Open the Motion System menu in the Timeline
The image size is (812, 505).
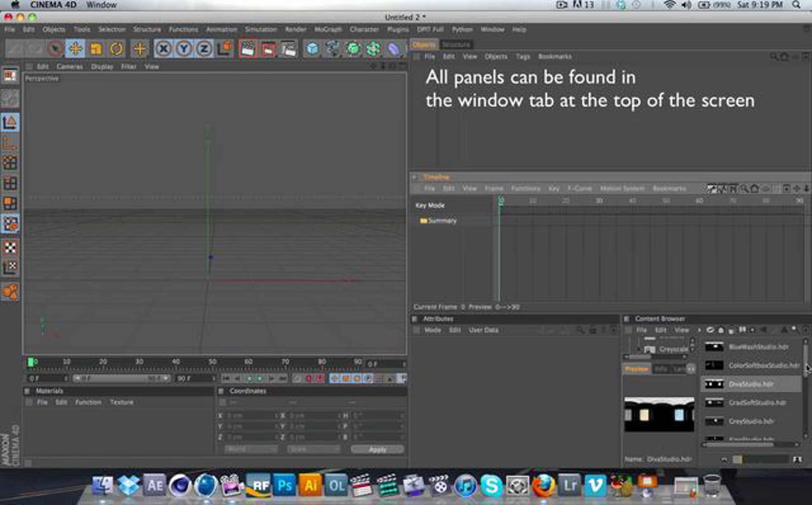[x=622, y=188]
